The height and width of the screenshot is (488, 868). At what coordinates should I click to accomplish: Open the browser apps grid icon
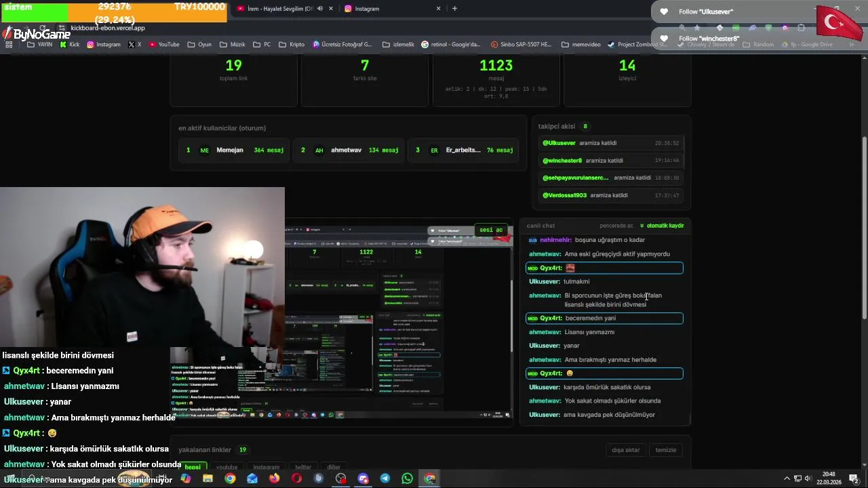[9, 45]
